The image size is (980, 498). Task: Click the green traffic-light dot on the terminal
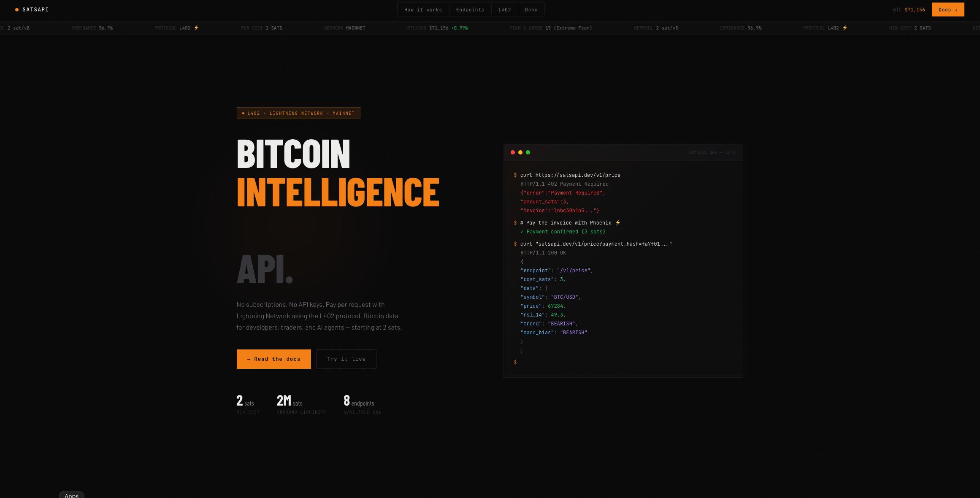(x=528, y=152)
